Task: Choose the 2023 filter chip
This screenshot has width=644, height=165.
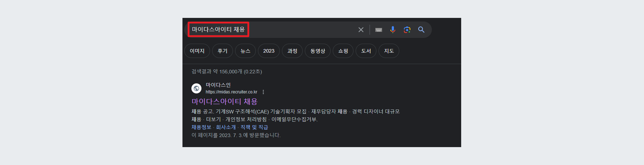Action: click(269, 51)
